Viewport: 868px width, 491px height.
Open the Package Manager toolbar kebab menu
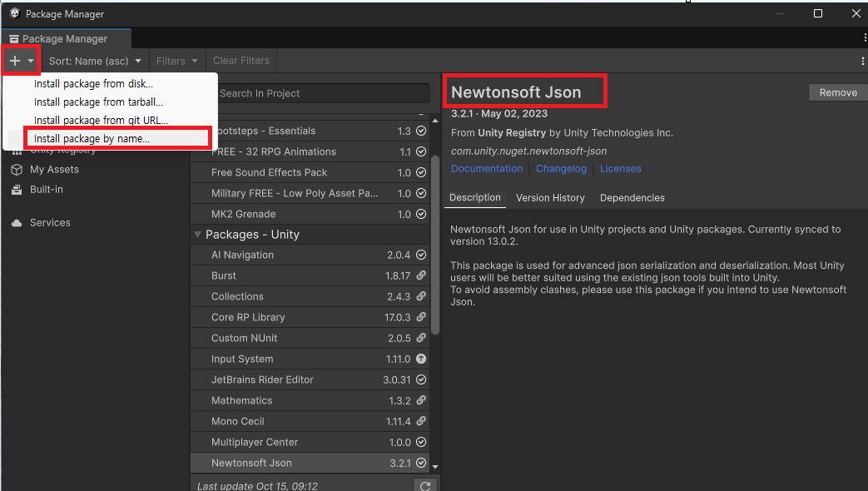point(862,61)
